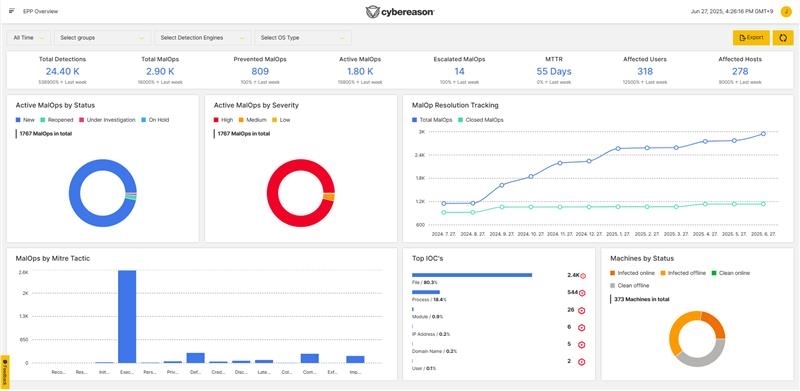Click the blue New segment of status donut
The width and height of the screenshot is (800, 391).
(x=74, y=193)
